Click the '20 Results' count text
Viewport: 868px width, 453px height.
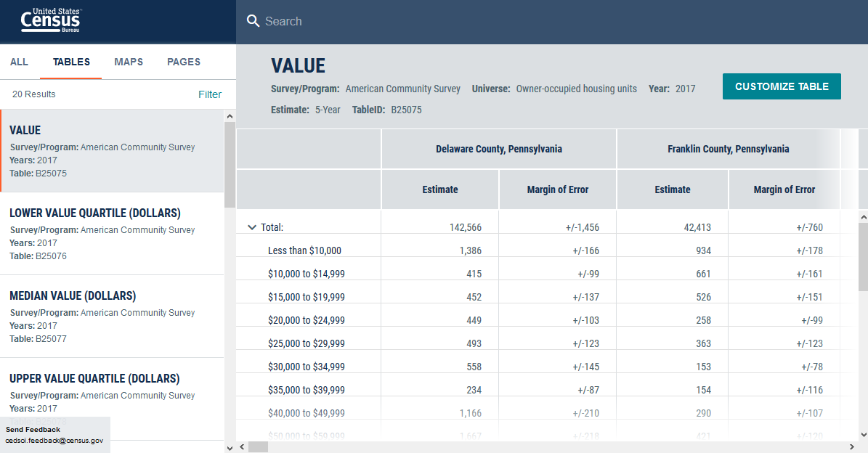pos(33,94)
